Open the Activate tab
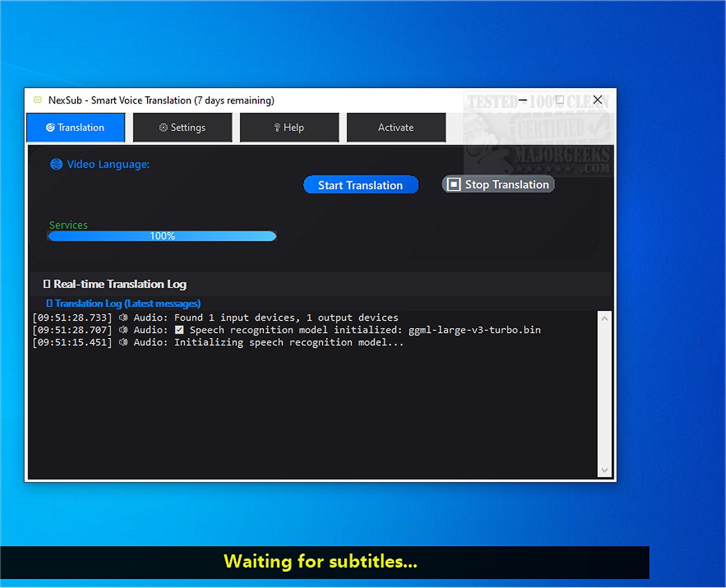Viewport: 726px width, 588px height. tap(396, 128)
